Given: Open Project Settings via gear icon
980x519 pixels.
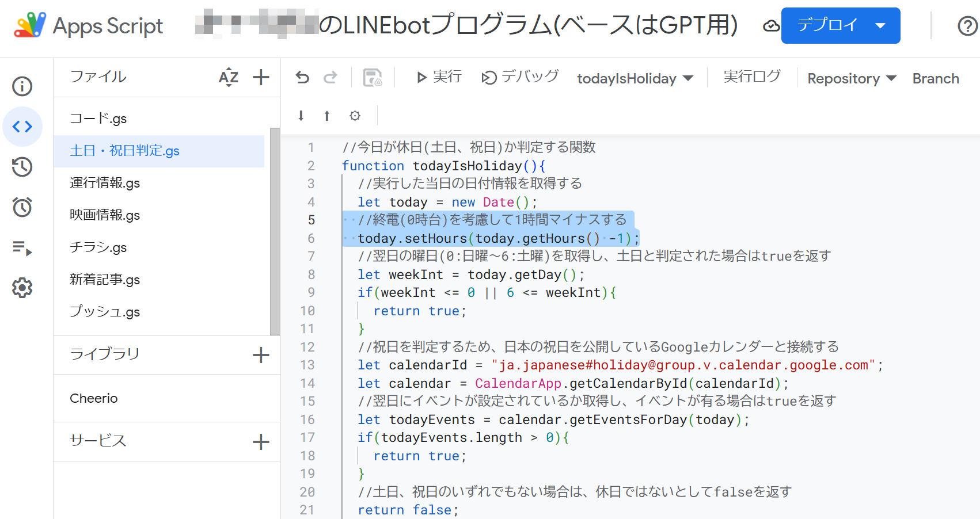Looking at the screenshot, I should click(x=22, y=288).
